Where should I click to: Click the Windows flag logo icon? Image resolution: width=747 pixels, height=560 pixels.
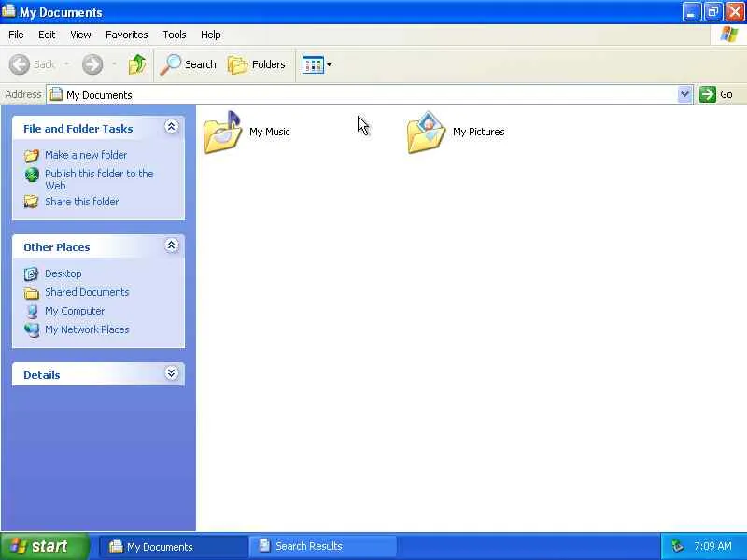[729, 35]
